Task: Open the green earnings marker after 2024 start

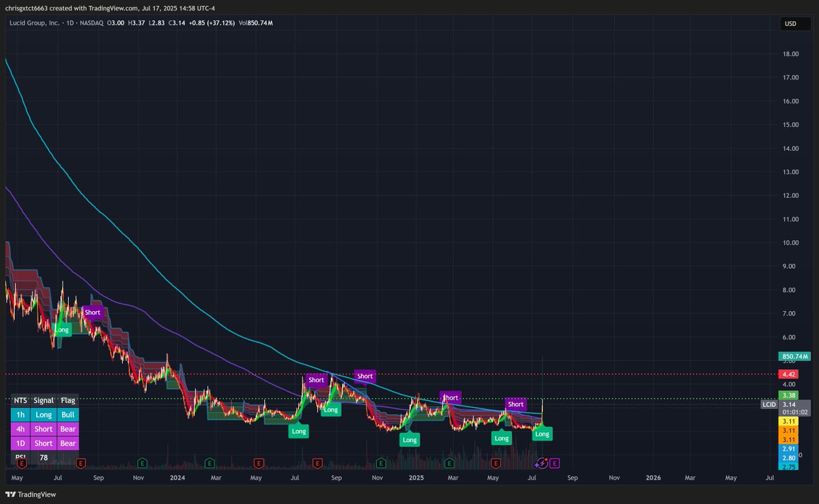Action: 210,463
